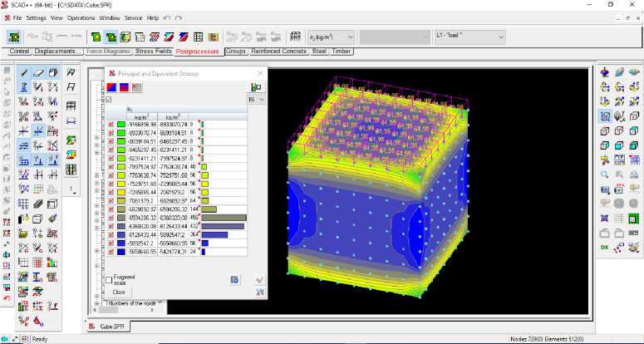Click the dialog's bottom-right corner icon under the checkmark
644x344 pixels.
[259, 292]
